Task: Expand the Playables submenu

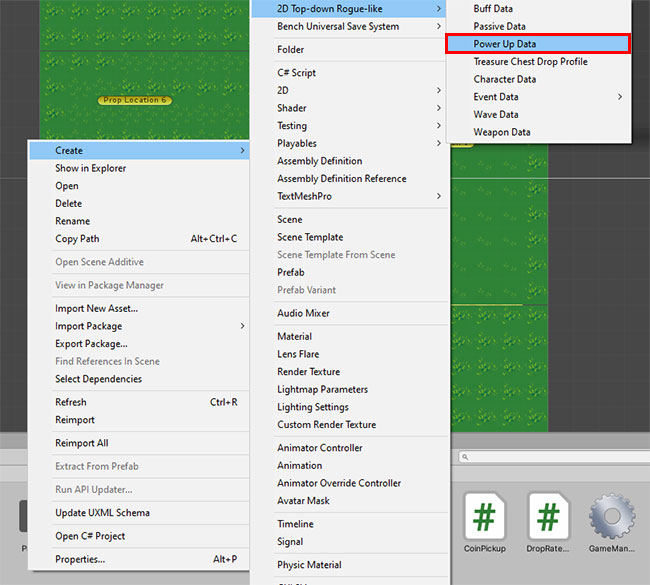Action: pos(349,143)
